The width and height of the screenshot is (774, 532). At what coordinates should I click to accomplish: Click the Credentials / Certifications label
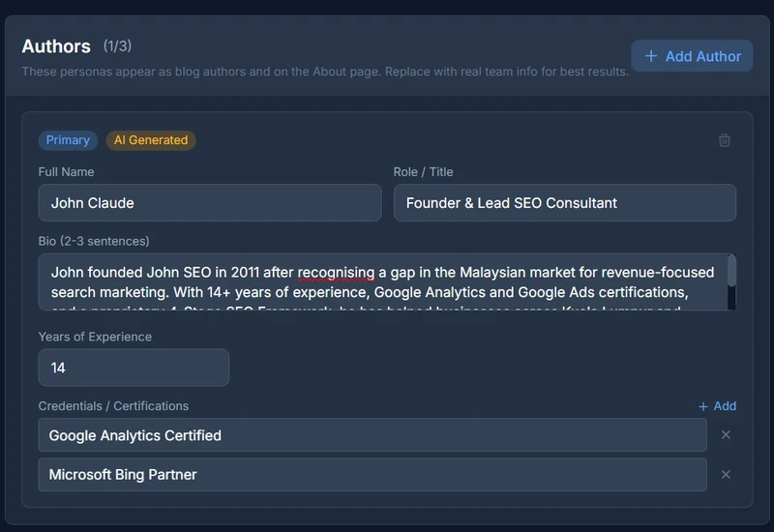[x=113, y=406]
